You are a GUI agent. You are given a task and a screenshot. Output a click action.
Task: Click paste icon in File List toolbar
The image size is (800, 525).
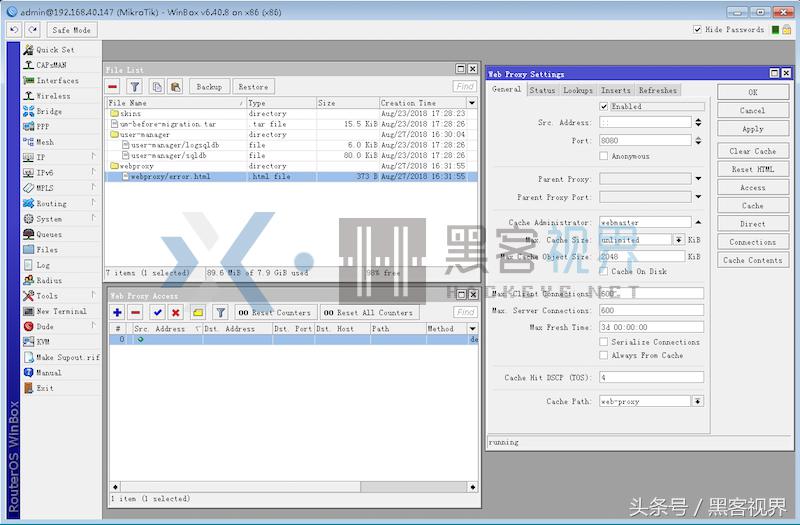coord(176,87)
